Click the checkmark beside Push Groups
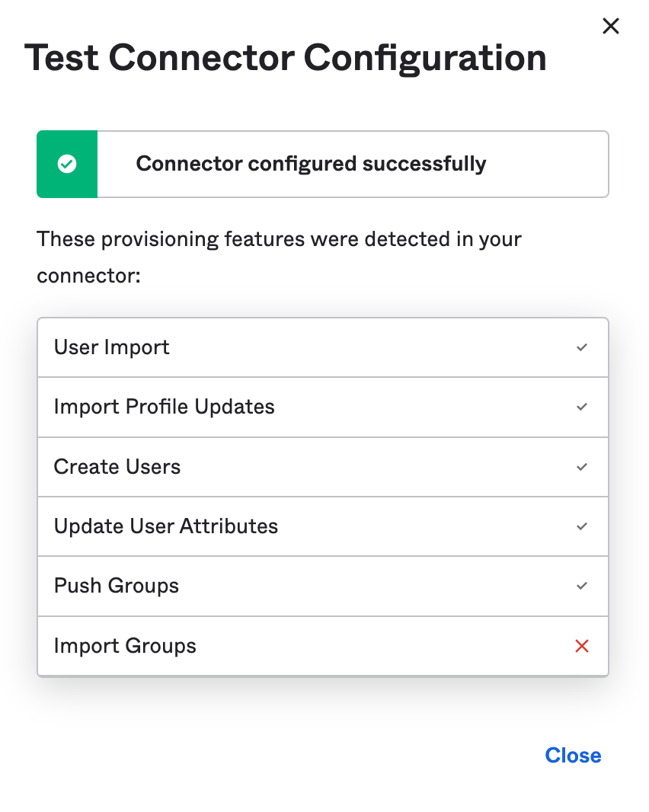The height and width of the screenshot is (812, 649). pos(582,586)
